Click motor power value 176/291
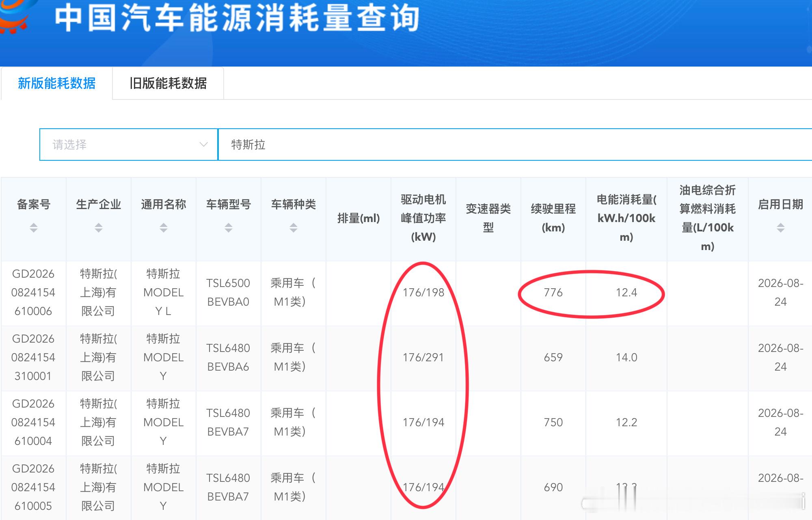This screenshot has width=812, height=520. click(423, 358)
